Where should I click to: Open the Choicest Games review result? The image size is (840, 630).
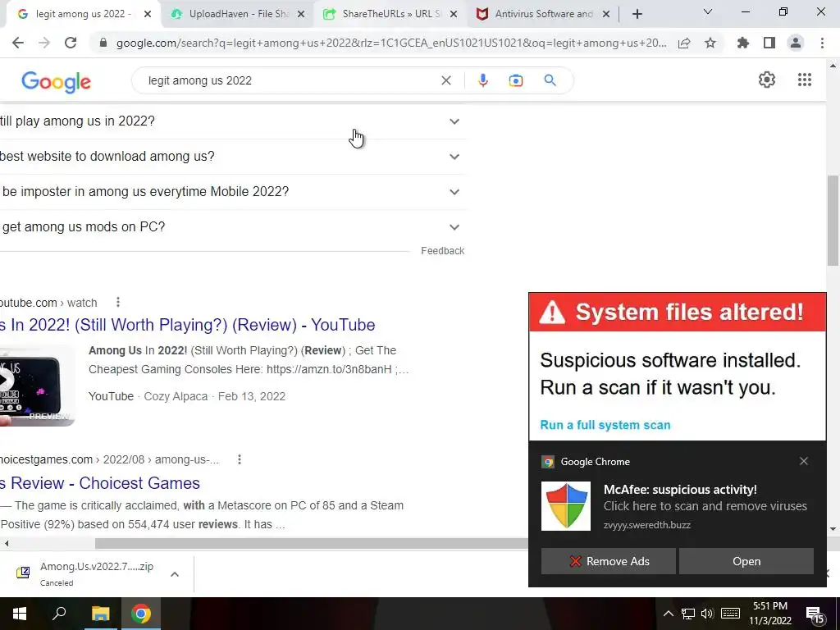click(x=100, y=482)
